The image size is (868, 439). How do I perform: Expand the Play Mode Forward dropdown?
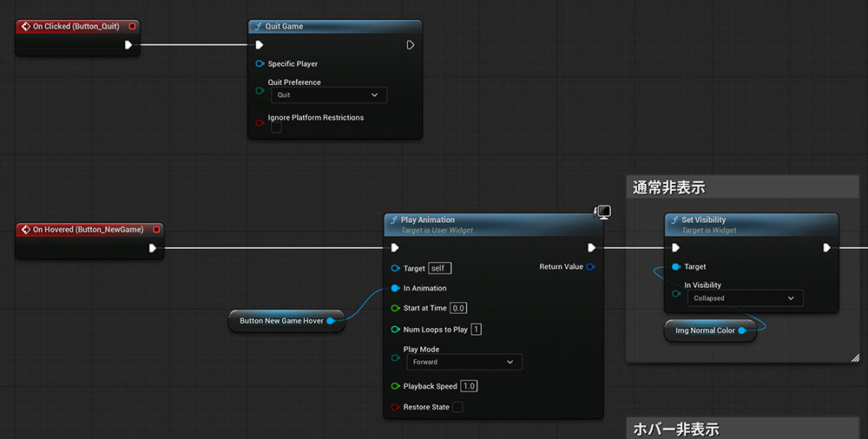(464, 362)
